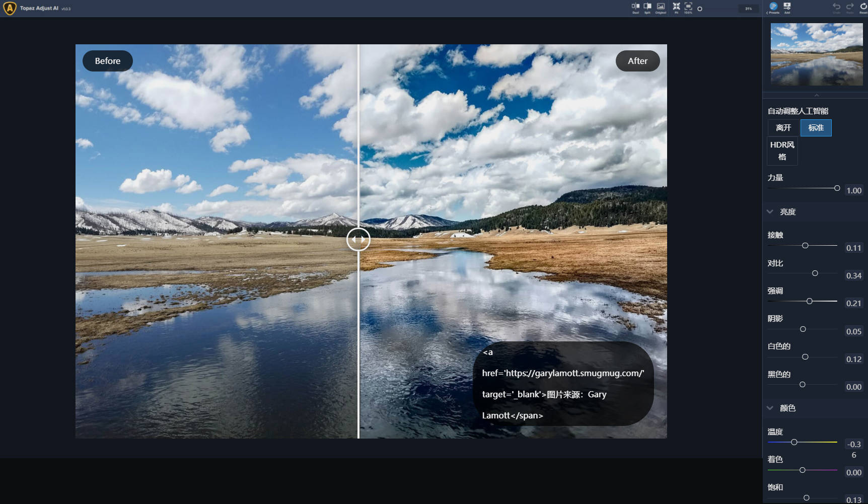The width and height of the screenshot is (868, 504).
Task: Adjust the 对比 contrast slider
Action: point(815,273)
